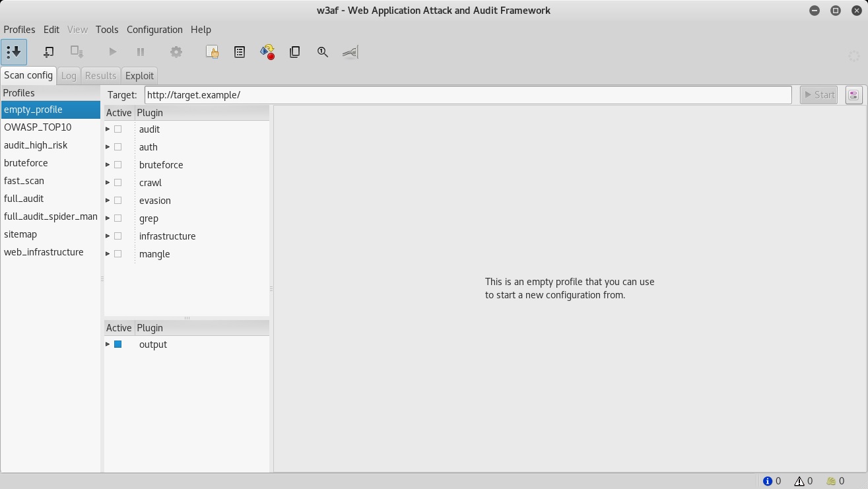Screen dimensions: 868x489
Task: Select the web_infrastructure profile
Action: (50, 252)
